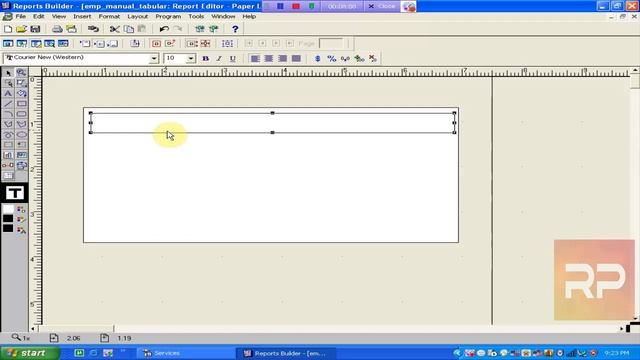Expand the font size 10 dropdown

pos(191,58)
